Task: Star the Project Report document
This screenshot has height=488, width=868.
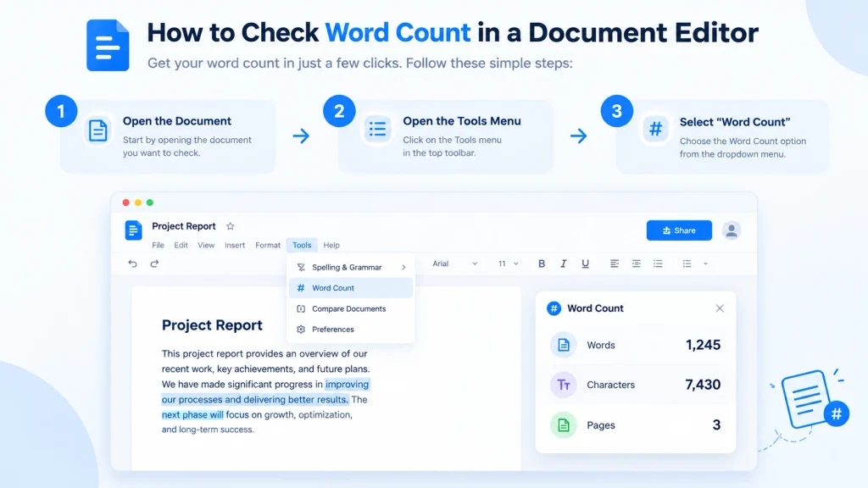Action: 231,225
